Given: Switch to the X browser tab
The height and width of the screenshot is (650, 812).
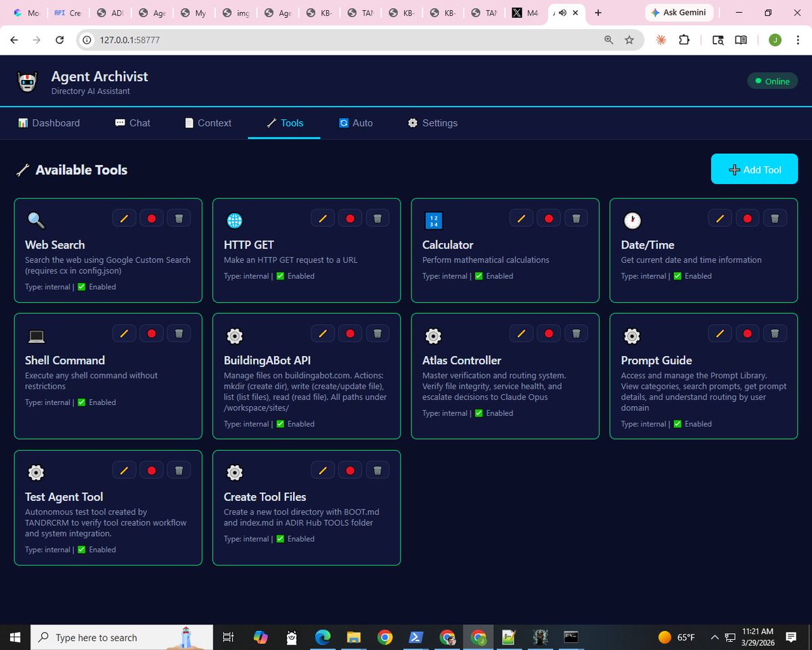Looking at the screenshot, I should pyautogui.click(x=526, y=13).
